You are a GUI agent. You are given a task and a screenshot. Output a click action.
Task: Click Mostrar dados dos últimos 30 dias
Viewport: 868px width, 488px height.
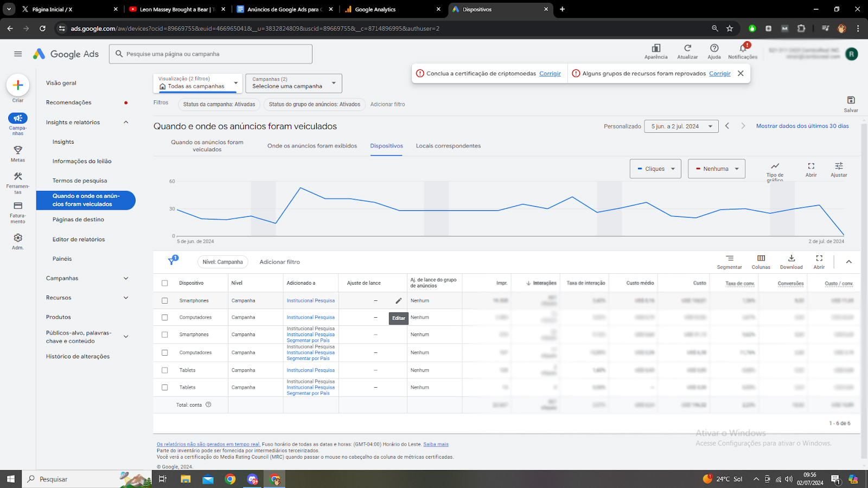pos(802,126)
